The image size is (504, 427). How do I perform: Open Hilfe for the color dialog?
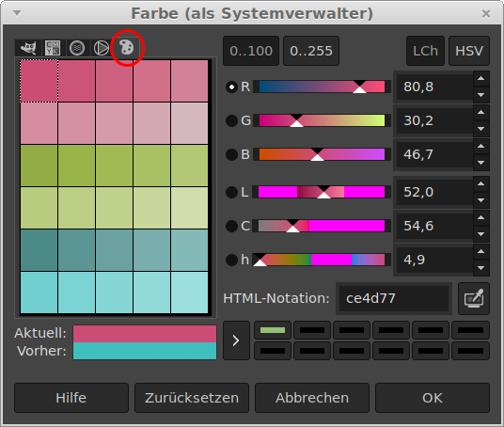pyautogui.click(x=71, y=398)
